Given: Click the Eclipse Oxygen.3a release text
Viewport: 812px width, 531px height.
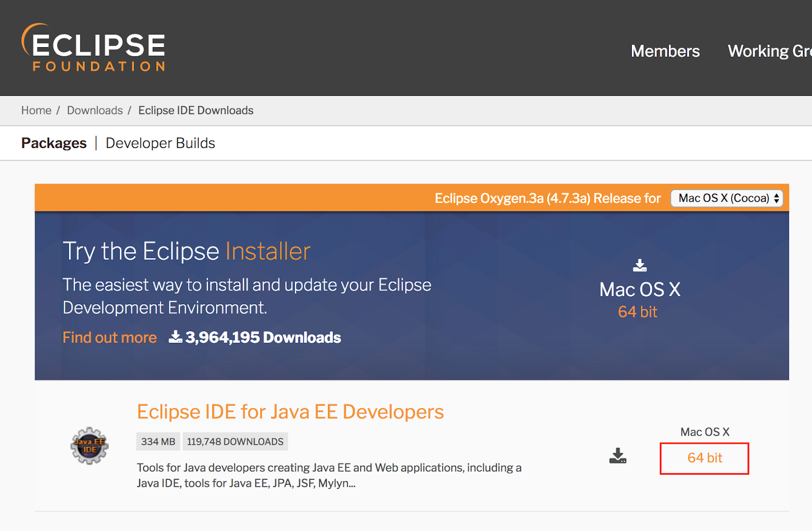Looking at the screenshot, I should (548, 198).
